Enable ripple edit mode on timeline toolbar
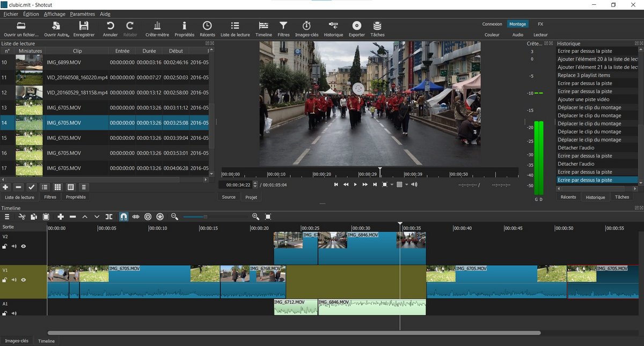The height and width of the screenshot is (346, 644). coord(148,217)
